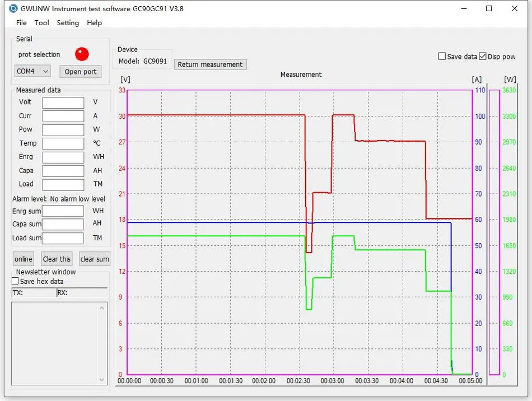532x401 pixels.
Task: Minimize the GWUNW window
Action: [x=464, y=8]
